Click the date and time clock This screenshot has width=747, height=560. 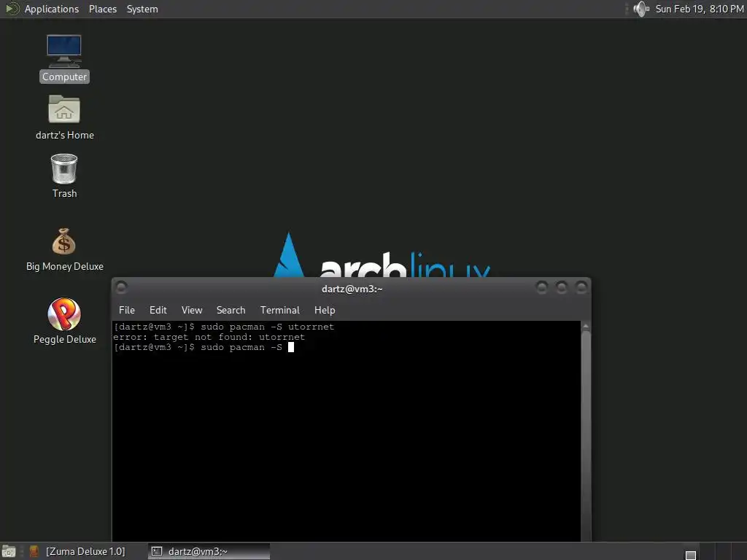pos(699,9)
